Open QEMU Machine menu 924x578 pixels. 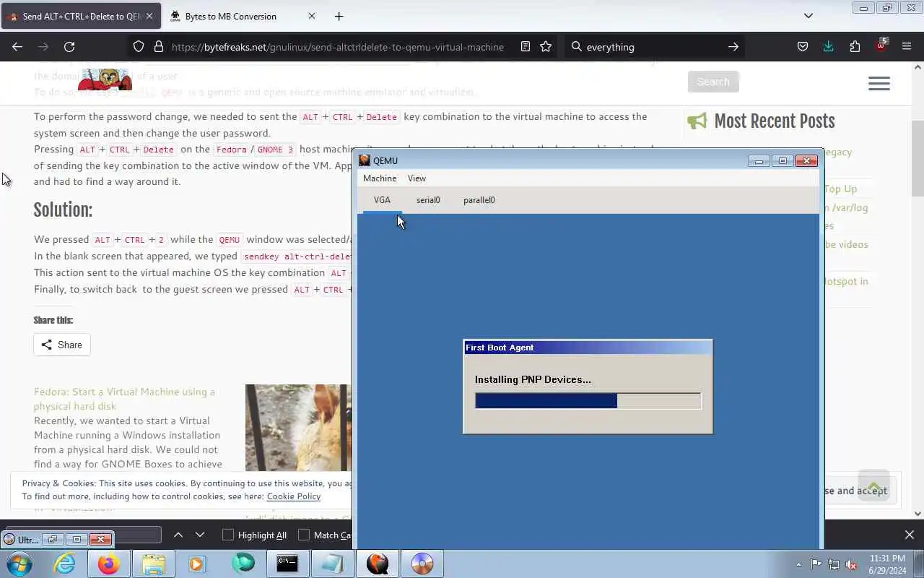[x=380, y=178]
